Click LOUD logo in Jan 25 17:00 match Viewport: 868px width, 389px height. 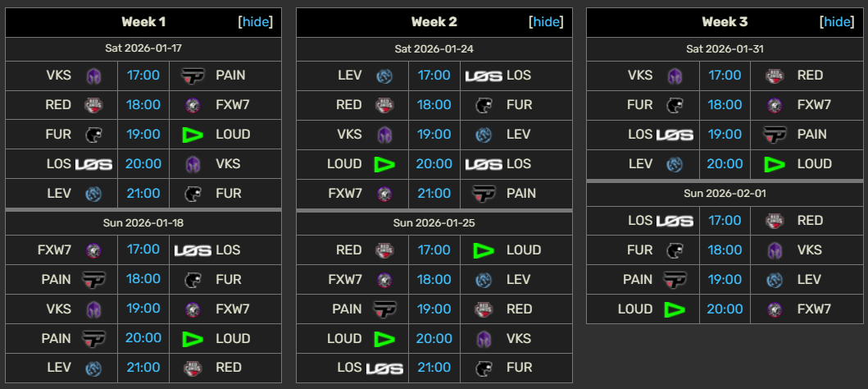(483, 250)
